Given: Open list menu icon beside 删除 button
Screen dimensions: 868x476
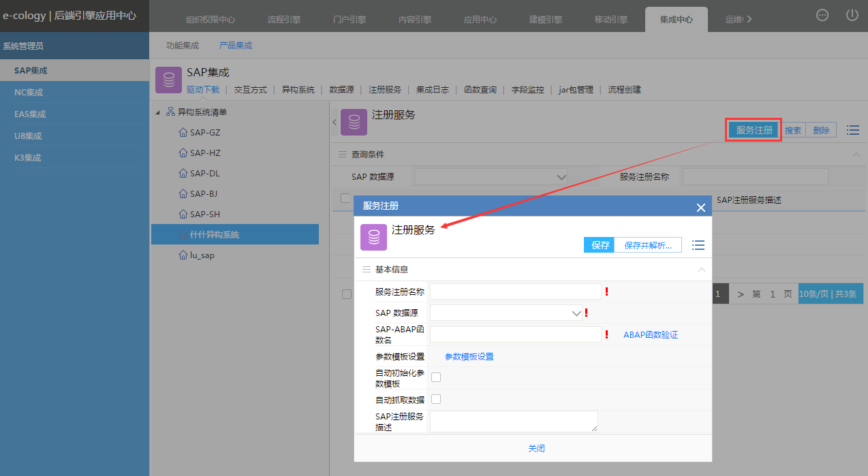Looking at the screenshot, I should coord(852,130).
